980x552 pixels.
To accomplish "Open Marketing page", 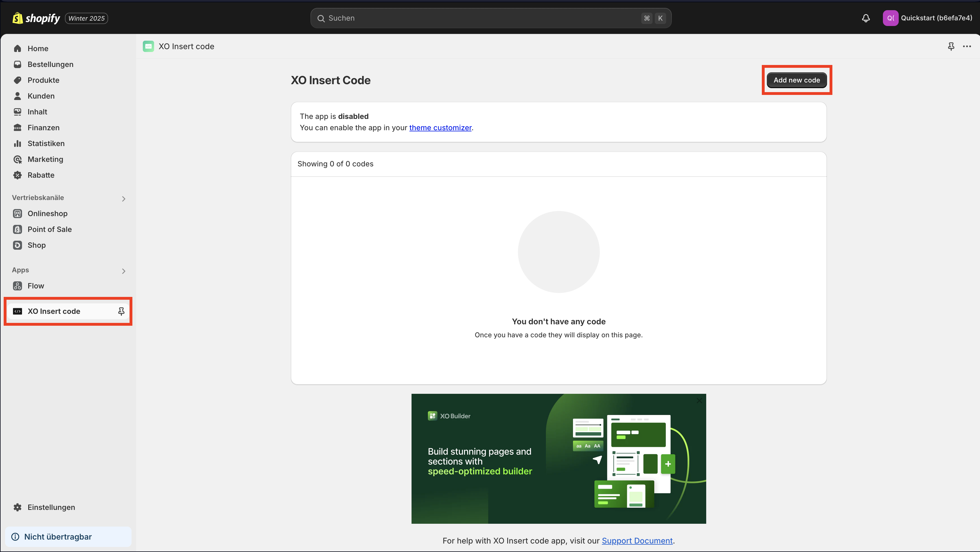I will 68,160.
